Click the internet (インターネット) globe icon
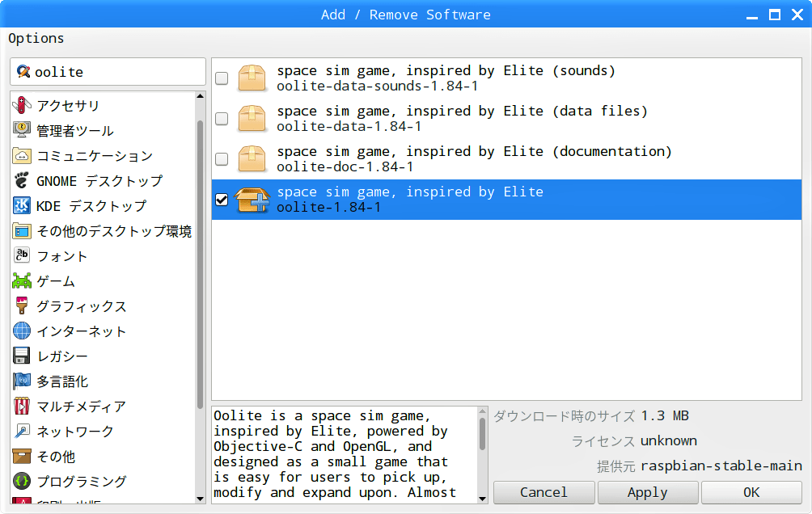This screenshot has width=812, height=514. coord(21,331)
